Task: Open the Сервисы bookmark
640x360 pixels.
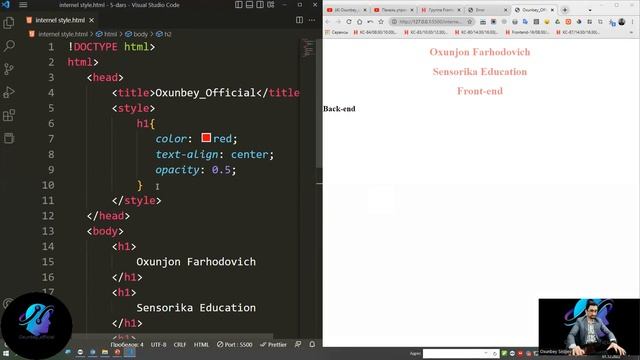Action: coord(337,32)
